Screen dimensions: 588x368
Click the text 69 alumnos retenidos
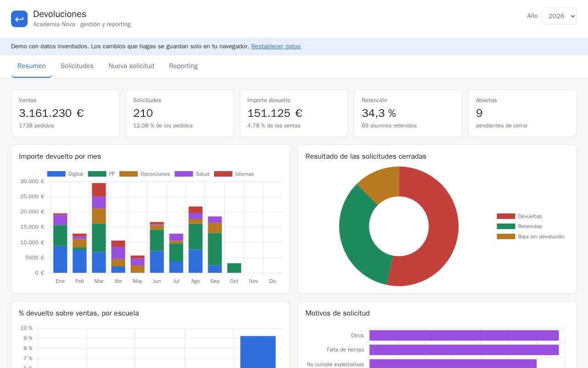coord(389,126)
